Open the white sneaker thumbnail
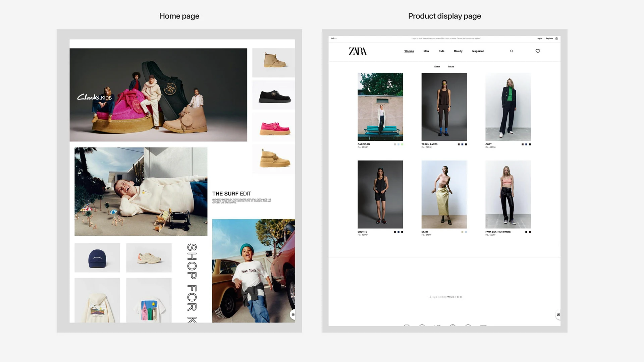 [149, 258]
